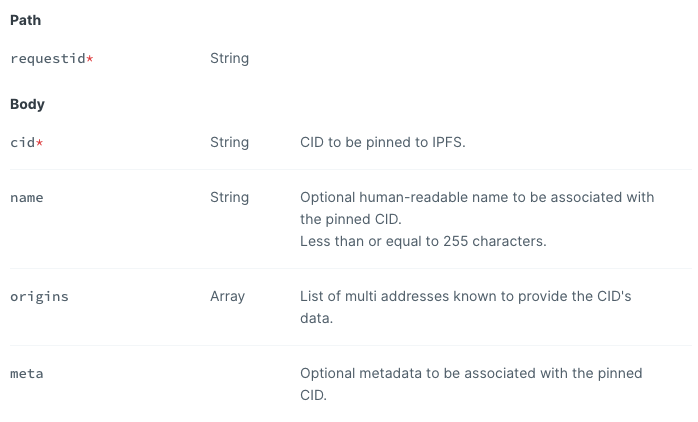Select the name parameter label
This screenshot has width=698, height=422.
tap(27, 198)
